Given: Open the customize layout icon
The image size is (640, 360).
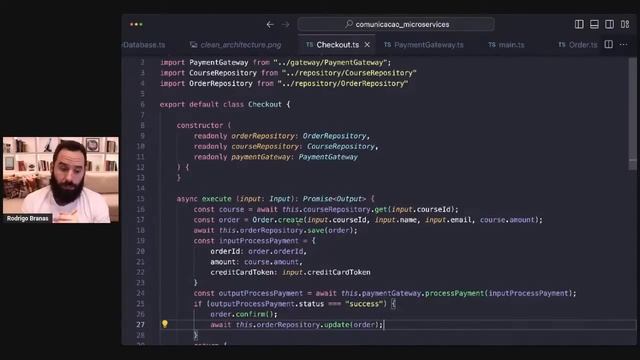Looking at the screenshot, I should click(x=625, y=24).
